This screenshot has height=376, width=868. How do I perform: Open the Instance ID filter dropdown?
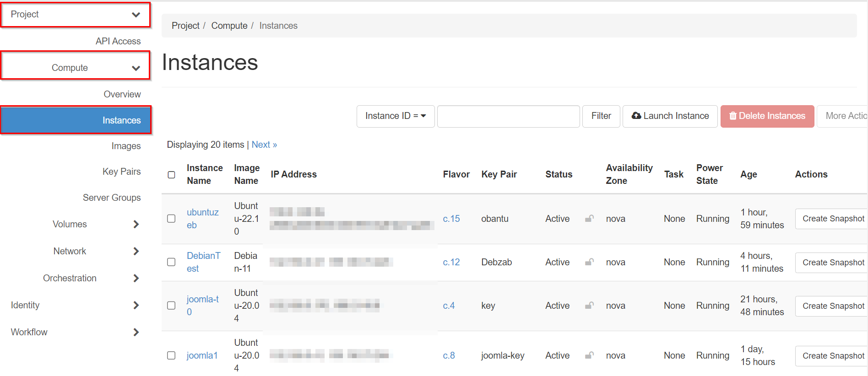(395, 116)
